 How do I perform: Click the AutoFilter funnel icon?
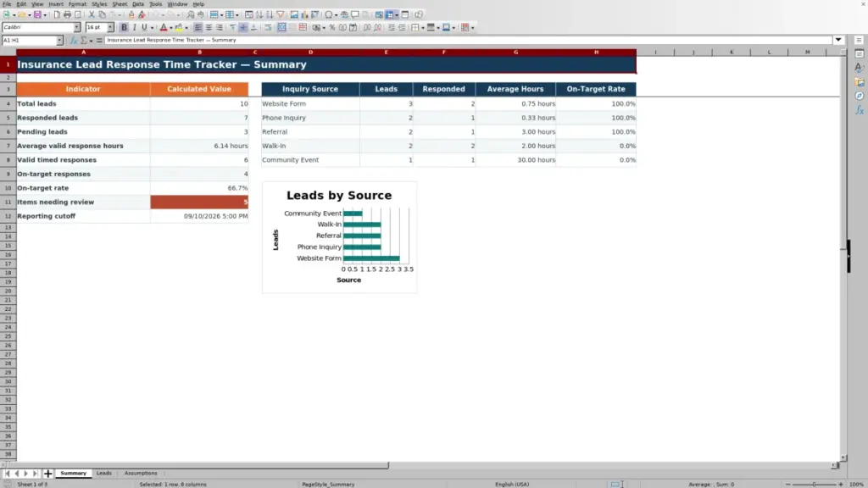click(281, 14)
